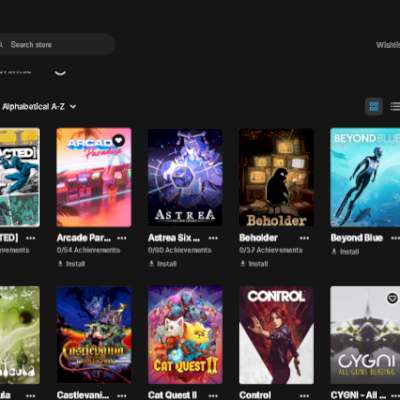Install Beyond Blue
Viewport: 400px width, 400px height.
345,252
